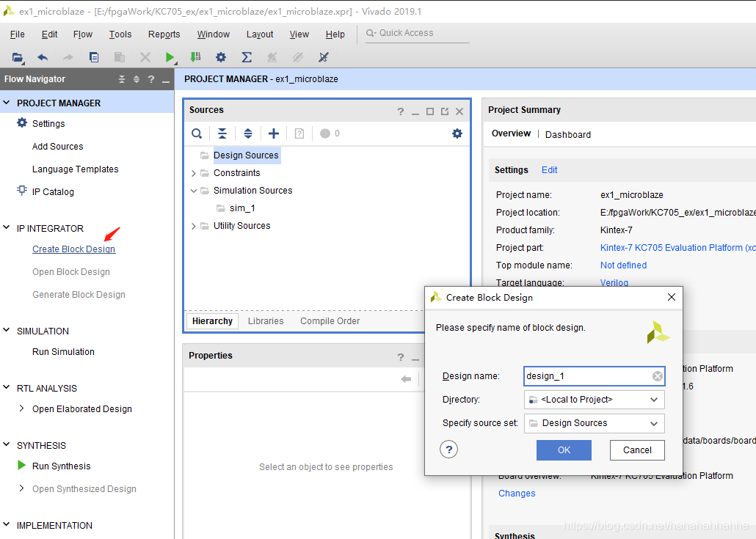Select Design Sources in Sources tree

pyautogui.click(x=246, y=155)
